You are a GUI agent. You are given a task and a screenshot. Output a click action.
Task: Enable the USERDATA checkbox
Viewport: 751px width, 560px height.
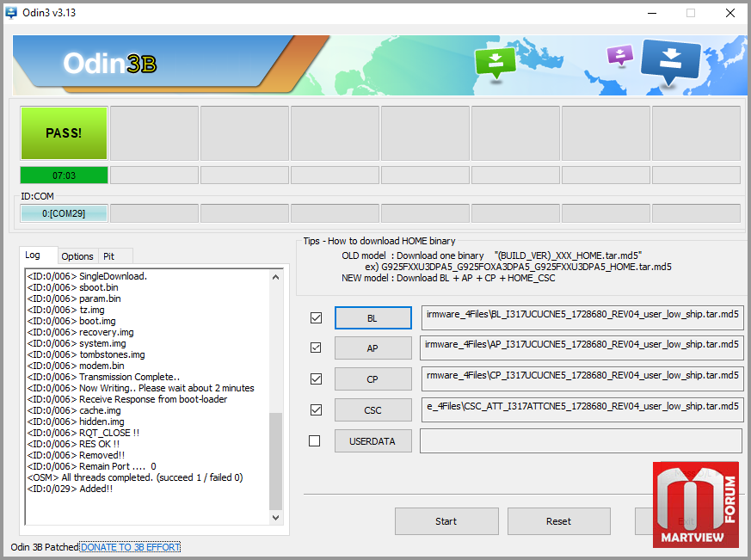tap(315, 440)
